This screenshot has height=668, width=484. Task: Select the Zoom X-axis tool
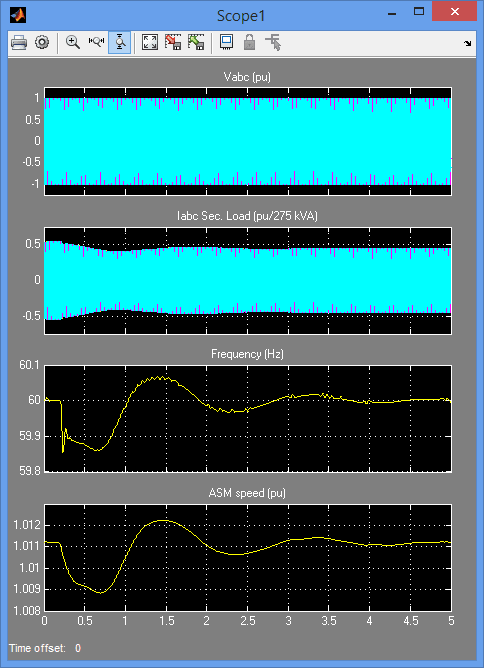pos(96,42)
